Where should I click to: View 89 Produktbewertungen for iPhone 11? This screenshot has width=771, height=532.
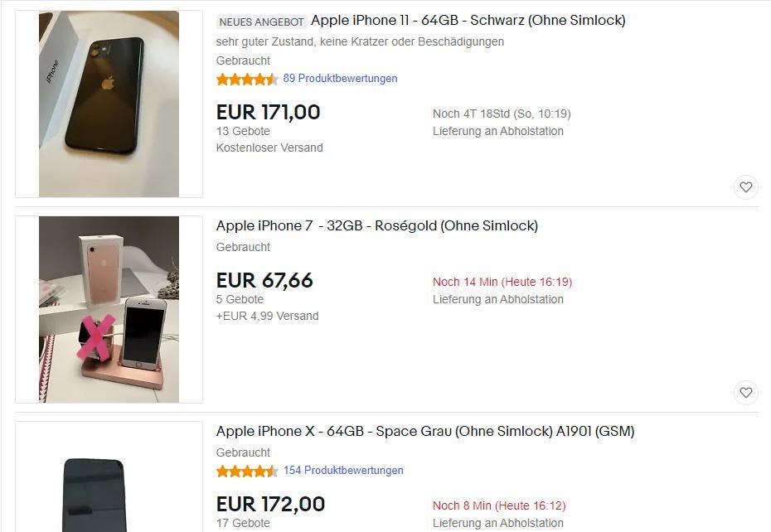[x=340, y=79]
